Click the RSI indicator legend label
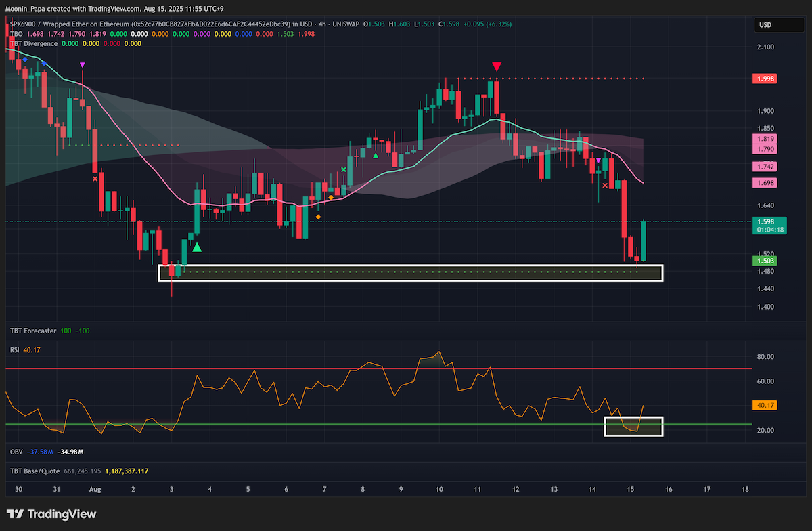Image resolution: width=812 pixels, height=531 pixels. 15,350
